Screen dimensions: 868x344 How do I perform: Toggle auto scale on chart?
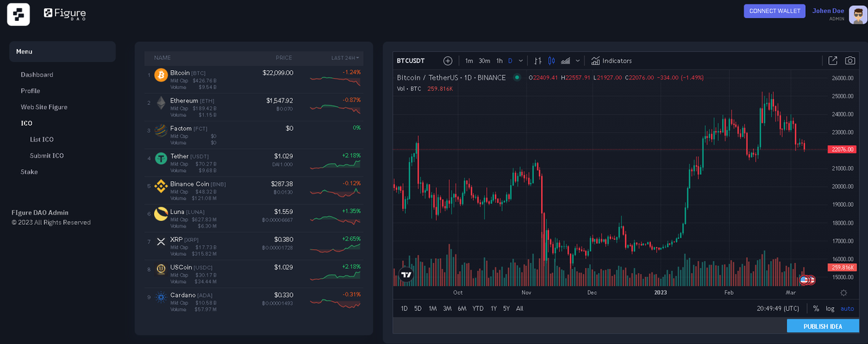coord(847,309)
